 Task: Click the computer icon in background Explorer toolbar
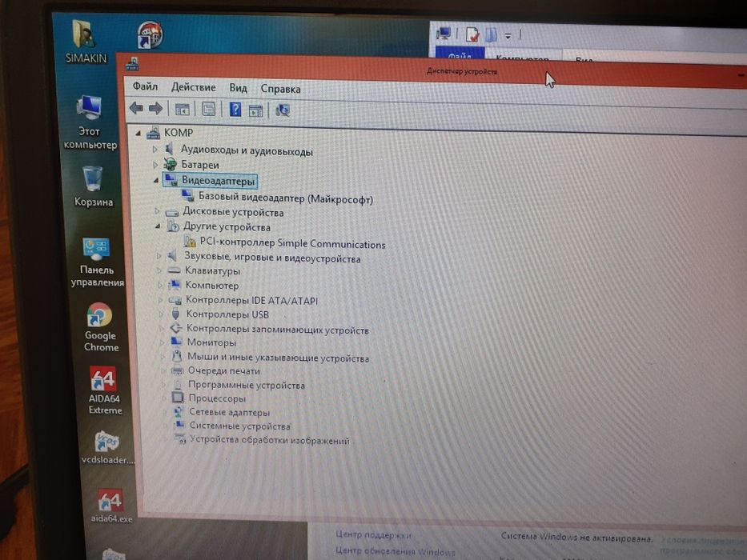(444, 33)
